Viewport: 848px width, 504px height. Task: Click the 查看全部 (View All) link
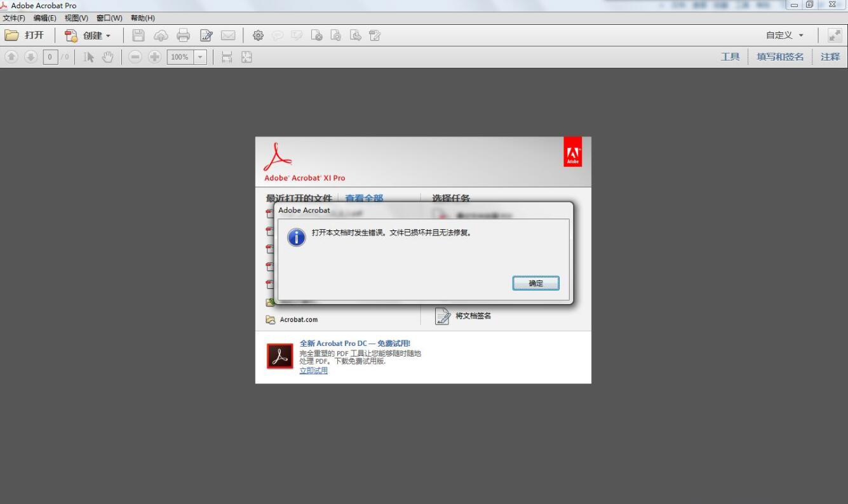pyautogui.click(x=364, y=198)
